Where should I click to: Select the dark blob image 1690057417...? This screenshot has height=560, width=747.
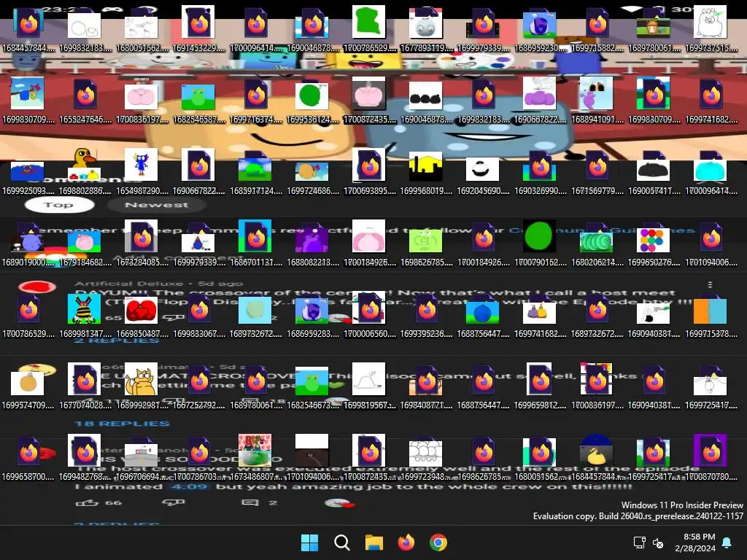click(653, 171)
